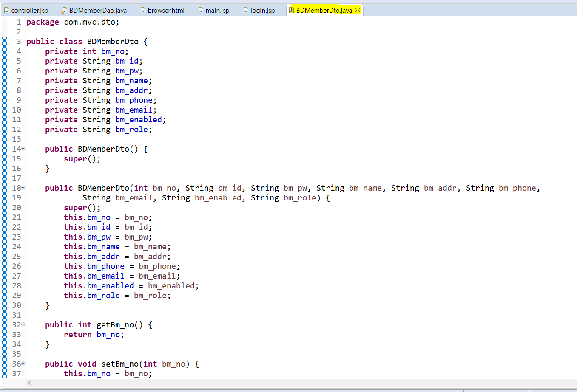
Task: Click 'this.bm_name = bm_name;' line
Action: (117, 247)
